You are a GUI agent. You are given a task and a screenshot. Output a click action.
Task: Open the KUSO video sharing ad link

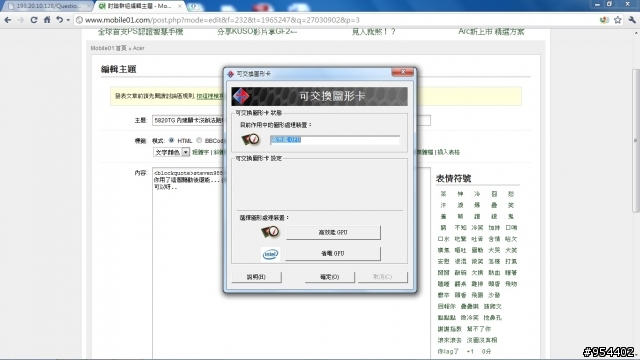[257, 31]
